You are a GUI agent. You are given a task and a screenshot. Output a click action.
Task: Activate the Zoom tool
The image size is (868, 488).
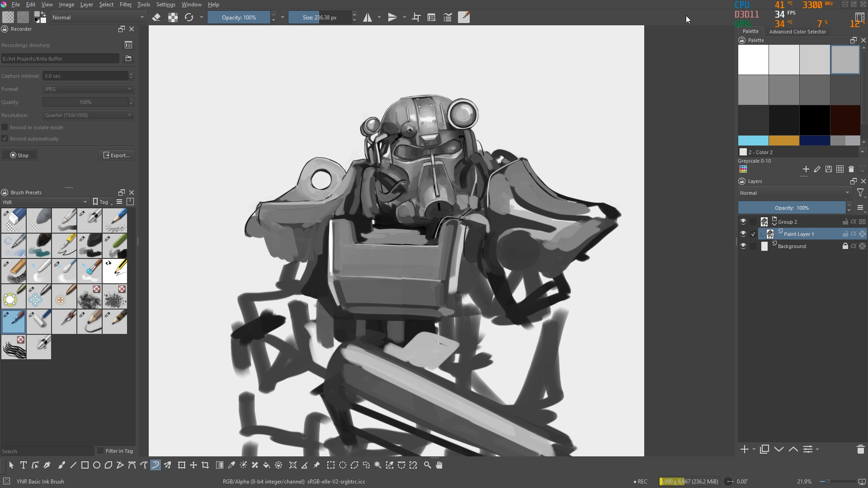[x=427, y=465]
